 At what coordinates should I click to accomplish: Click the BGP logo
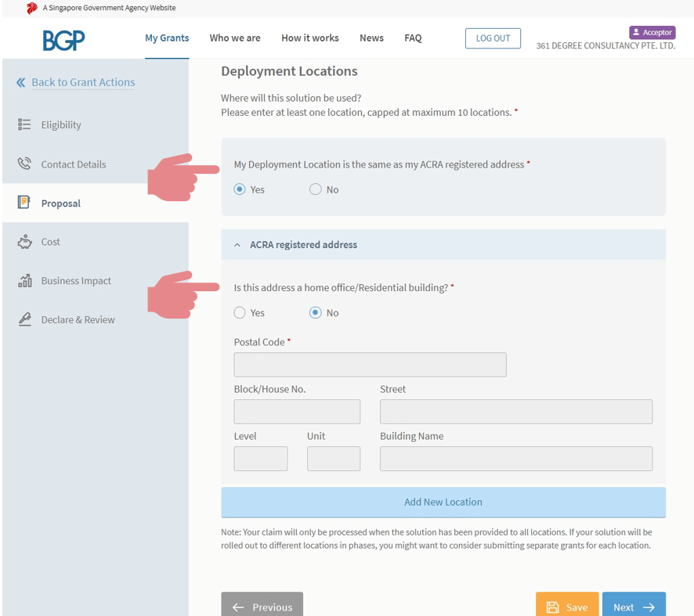[64, 39]
